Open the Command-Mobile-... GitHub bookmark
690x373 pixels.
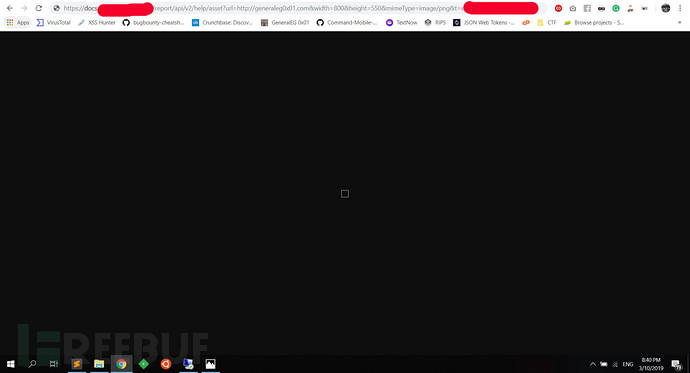pyautogui.click(x=347, y=22)
